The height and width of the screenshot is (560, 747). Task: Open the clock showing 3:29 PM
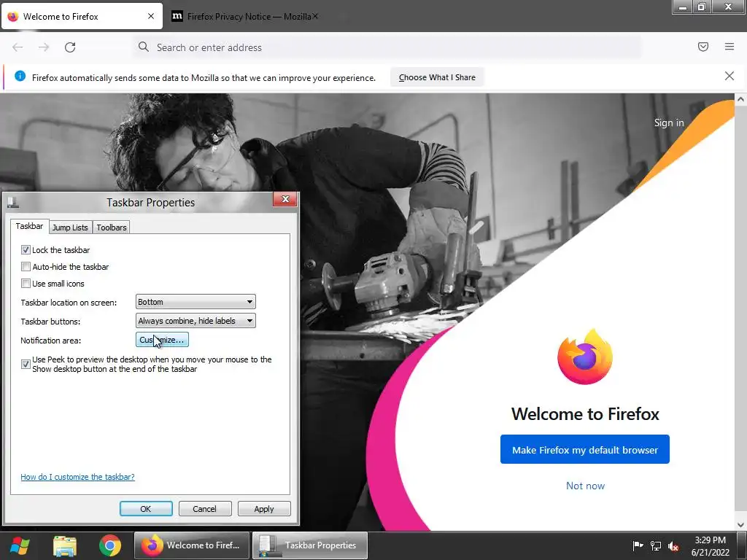tap(710, 545)
